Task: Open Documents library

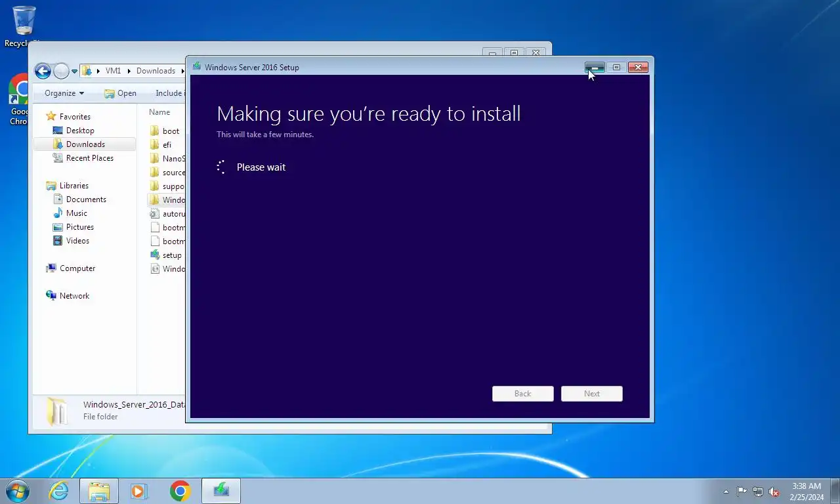Action: tap(86, 199)
